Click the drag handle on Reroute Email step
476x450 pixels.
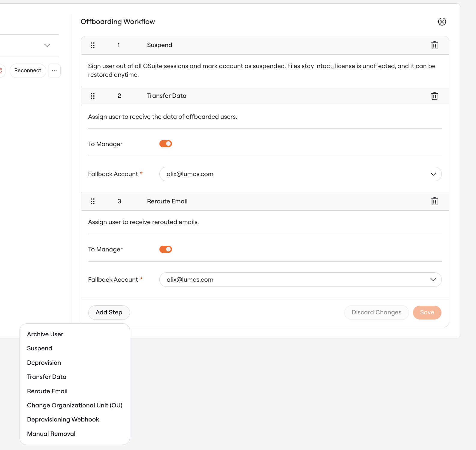(x=93, y=201)
